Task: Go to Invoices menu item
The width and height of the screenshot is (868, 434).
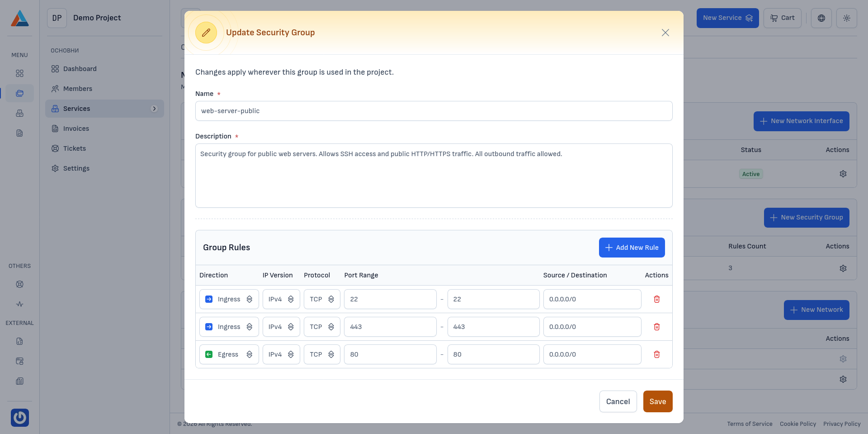Action: pos(76,129)
